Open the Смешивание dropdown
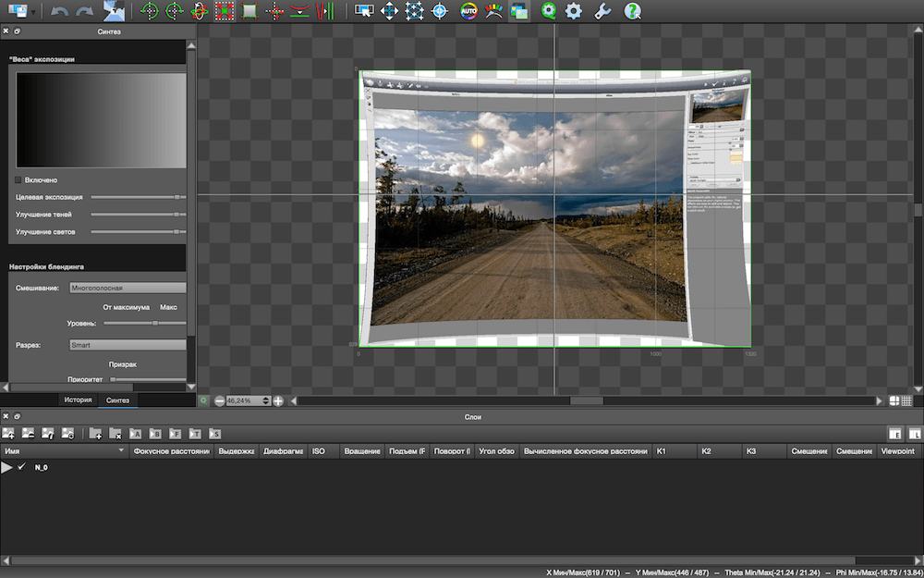This screenshot has width=924, height=578. tap(128, 288)
